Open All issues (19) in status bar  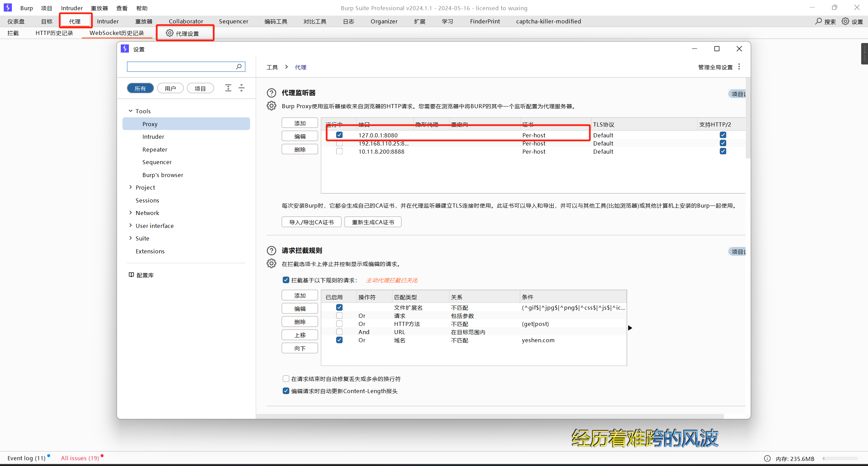click(x=80, y=458)
